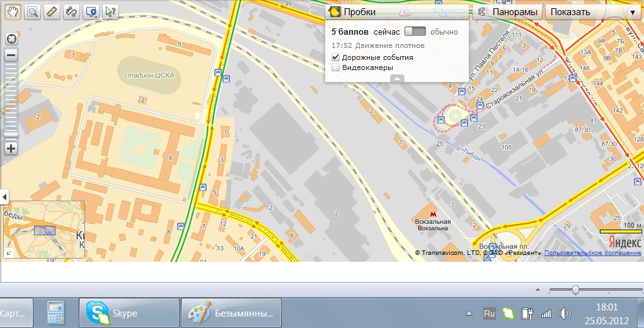Enable the Видеокамеры checkbox
The height and width of the screenshot is (328, 644).
[336, 67]
